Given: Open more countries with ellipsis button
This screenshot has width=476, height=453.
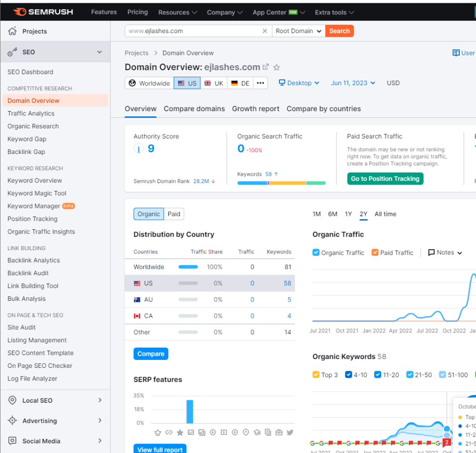Looking at the screenshot, I should click(x=260, y=83).
